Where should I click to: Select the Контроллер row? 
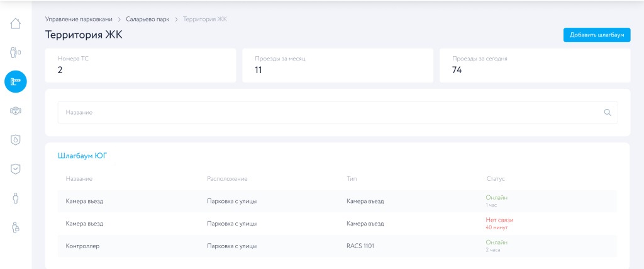(x=337, y=246)
